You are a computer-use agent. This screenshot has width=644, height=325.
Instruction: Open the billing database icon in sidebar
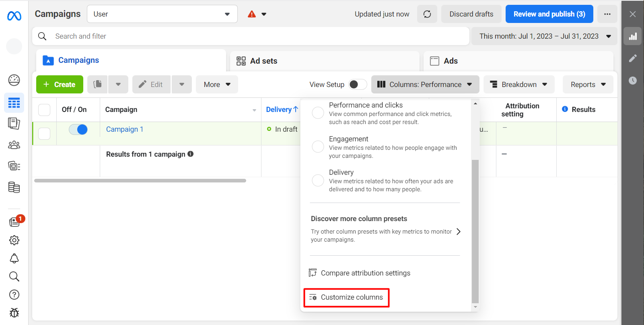click(14, 187)
